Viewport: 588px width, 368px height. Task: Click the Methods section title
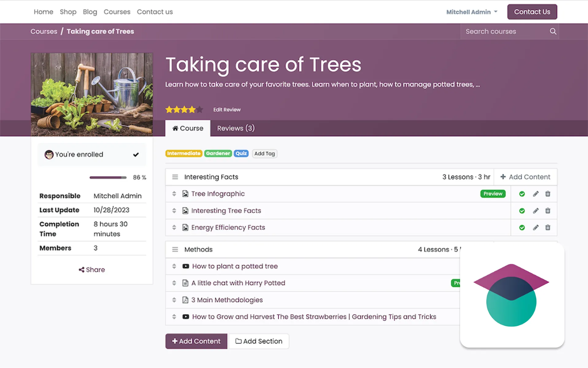(198, 249)
